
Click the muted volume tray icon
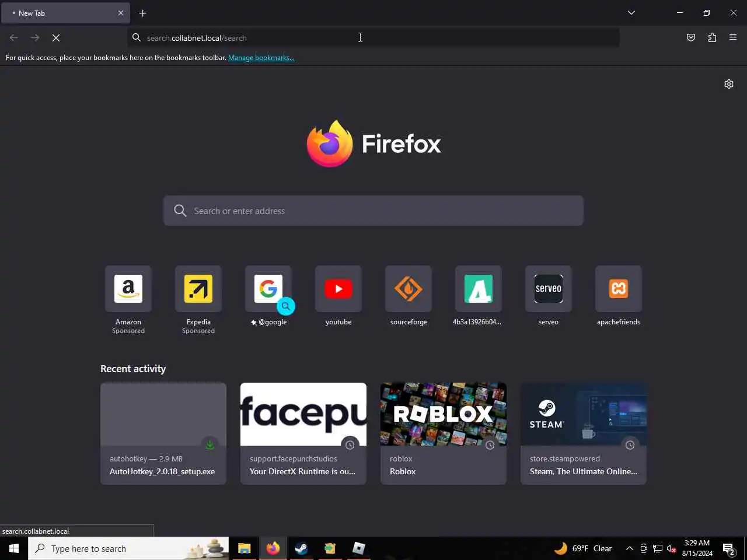pyautogui.click(x=672, y=548)
